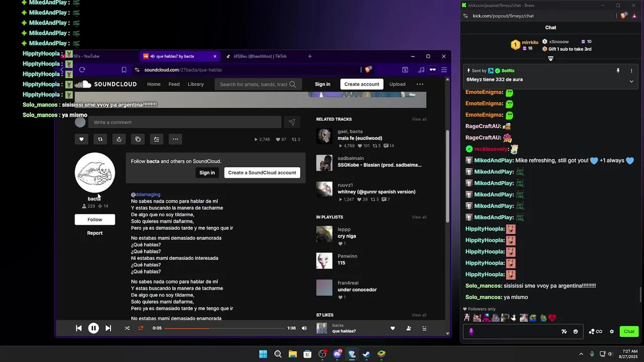Click Sign in in SoundCloud header
The height and width of the screenshot is (362, 644).
(x=323, y=84)
